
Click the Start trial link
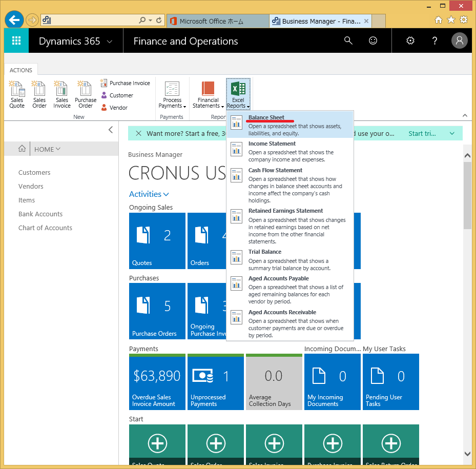point(422,134)
